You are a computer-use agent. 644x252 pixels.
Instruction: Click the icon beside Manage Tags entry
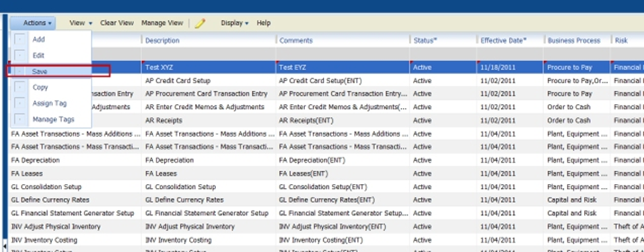point(19,119)
